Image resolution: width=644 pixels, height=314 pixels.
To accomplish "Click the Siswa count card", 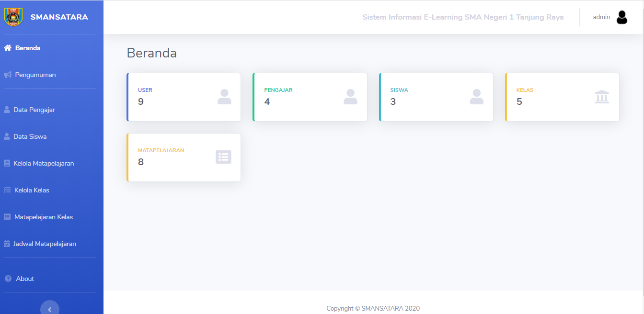I will pyautogui.click(x=436, y=97).
